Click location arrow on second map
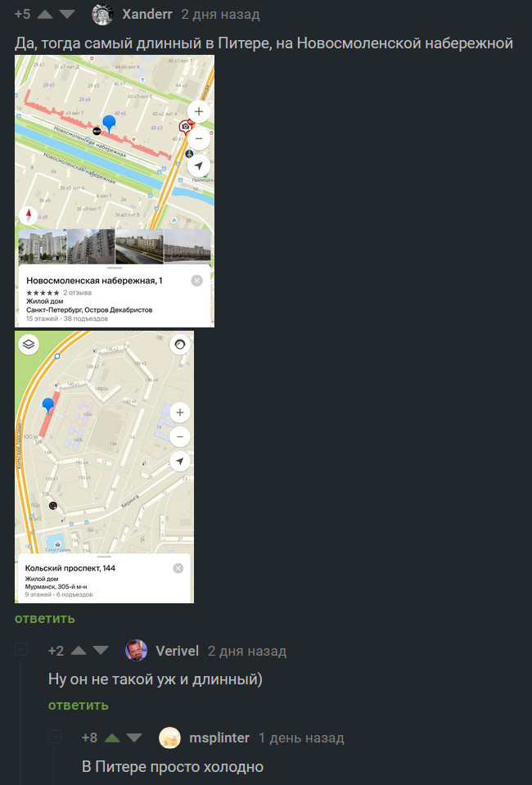The width and height of the screenshot is (532, 785). pos(180,461)
